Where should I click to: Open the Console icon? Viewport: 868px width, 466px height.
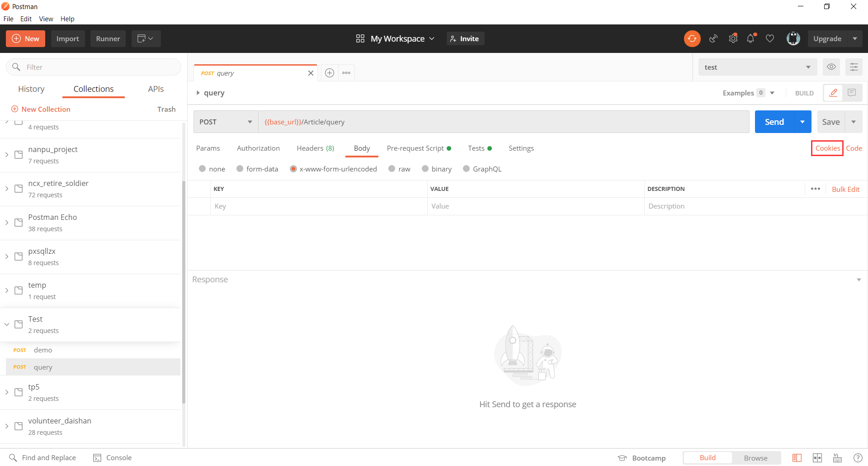(97, 458)
